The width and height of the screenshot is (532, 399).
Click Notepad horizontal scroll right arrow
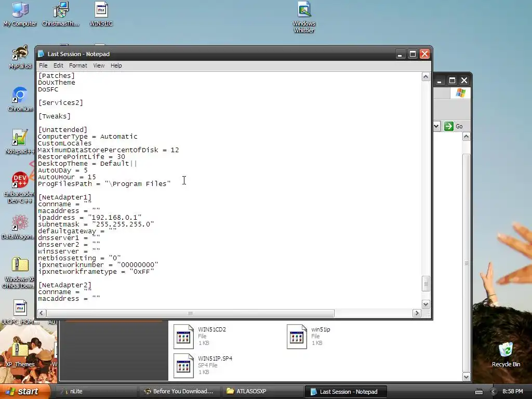pyautogui.click(x=417, y=313)
